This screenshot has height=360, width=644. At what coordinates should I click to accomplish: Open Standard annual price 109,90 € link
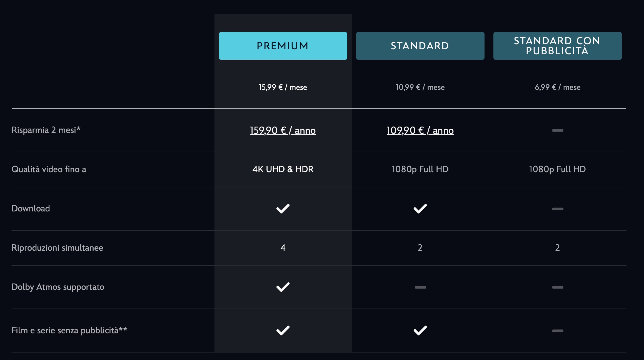[x=420, y=130]
